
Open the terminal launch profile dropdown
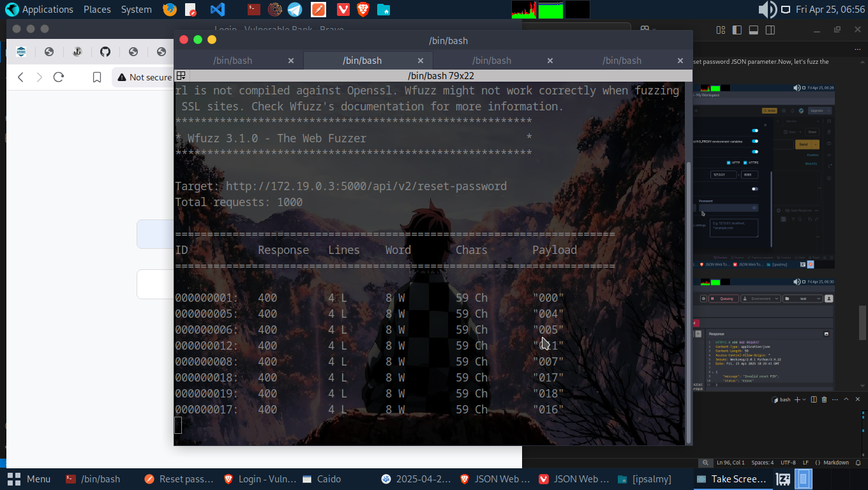coord(805,399)
